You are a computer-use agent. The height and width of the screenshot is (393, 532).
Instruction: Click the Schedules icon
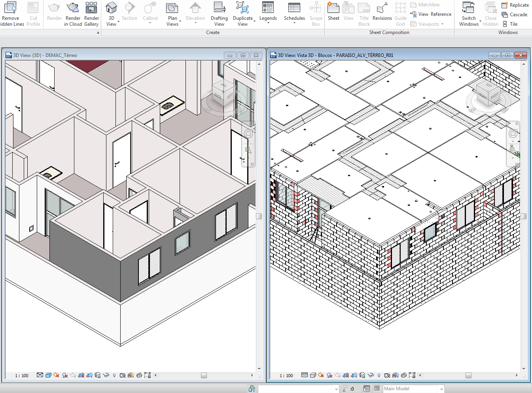pyautogui.click(x=294, y=8)
